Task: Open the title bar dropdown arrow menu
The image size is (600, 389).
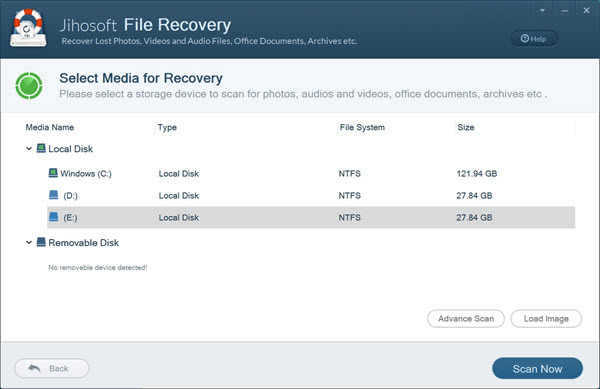Action: (x=542, y=11)
